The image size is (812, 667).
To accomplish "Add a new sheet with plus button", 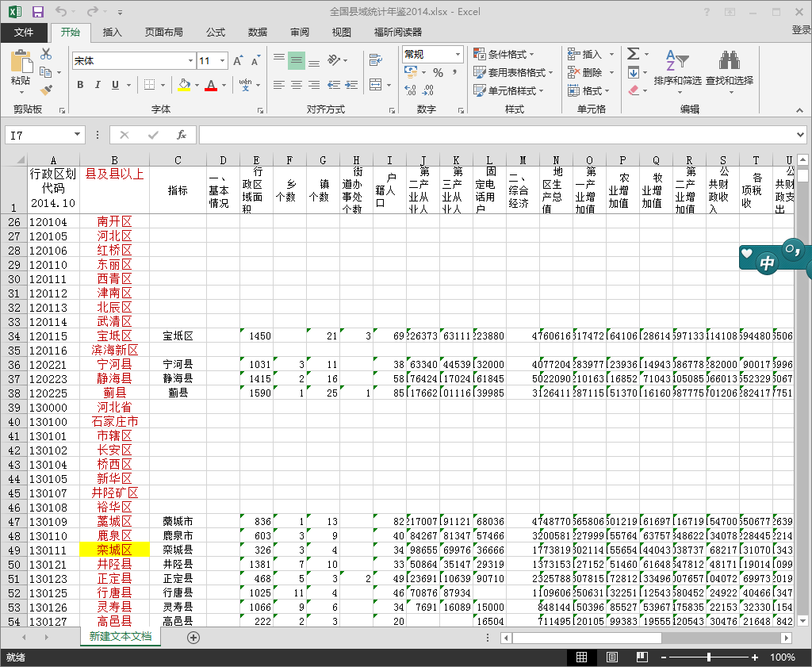I will (x=193, y=637).
